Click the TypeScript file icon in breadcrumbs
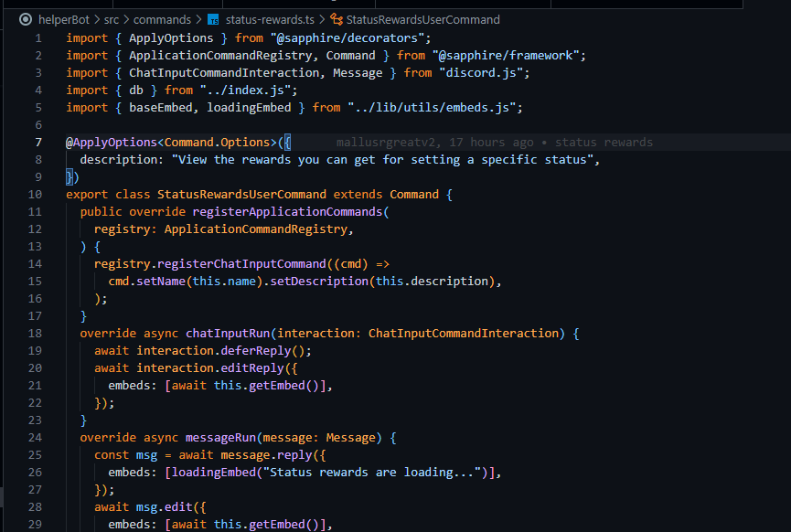The image size is (791, 532). [x=214, y=20]
